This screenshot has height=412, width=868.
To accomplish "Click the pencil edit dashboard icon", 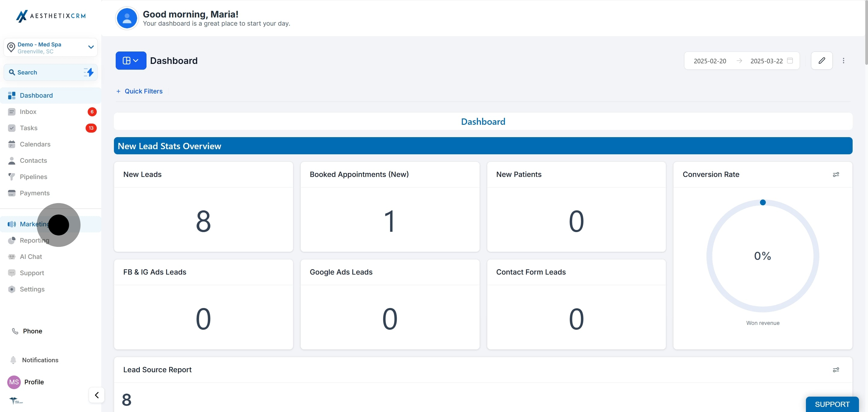I will point(822,61).
